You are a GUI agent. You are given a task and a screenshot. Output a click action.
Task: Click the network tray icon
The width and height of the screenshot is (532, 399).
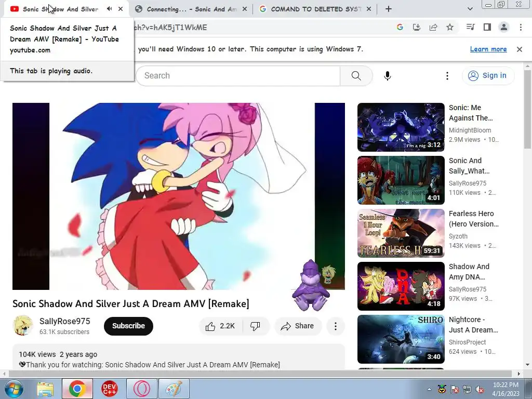[x=467, y=389]
